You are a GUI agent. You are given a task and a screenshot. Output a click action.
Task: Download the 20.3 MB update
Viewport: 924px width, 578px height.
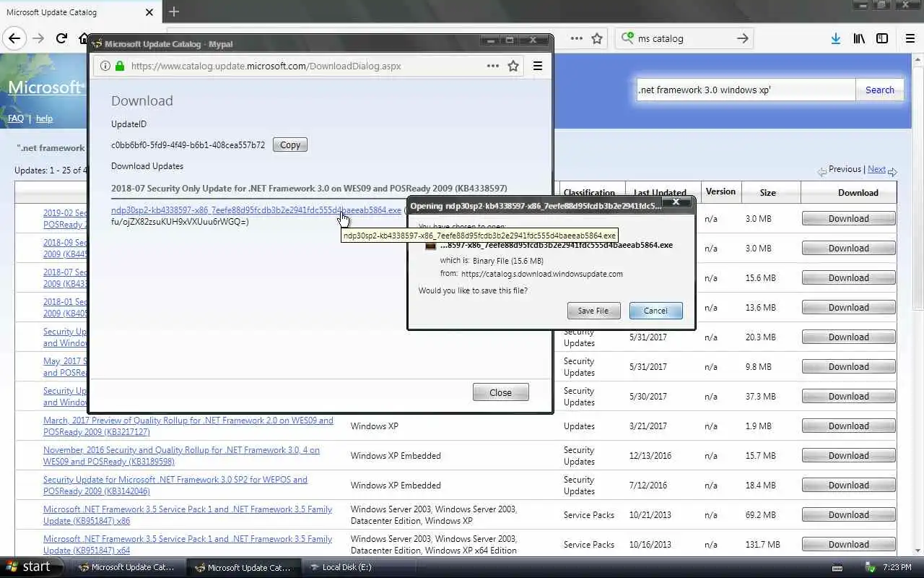[x=848, y=337]
